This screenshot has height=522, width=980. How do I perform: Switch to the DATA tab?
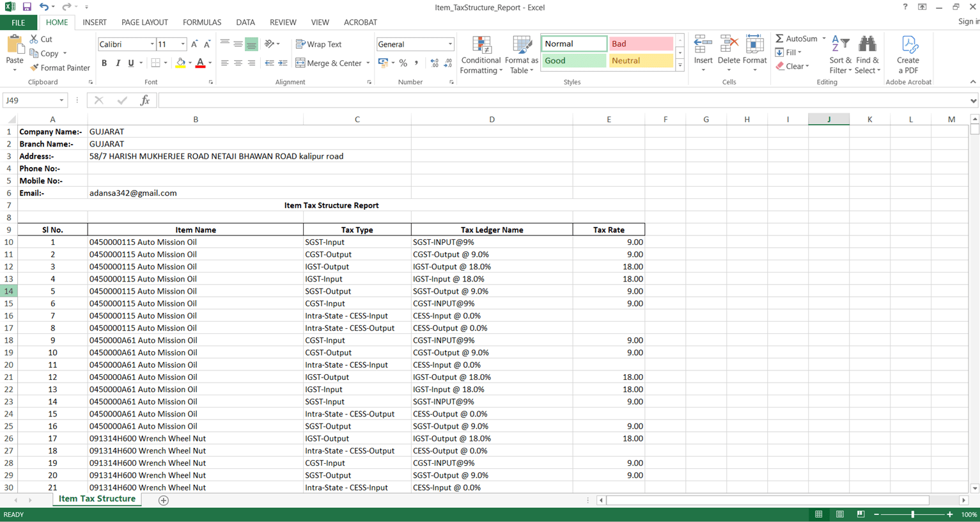[x=245, y=22]
